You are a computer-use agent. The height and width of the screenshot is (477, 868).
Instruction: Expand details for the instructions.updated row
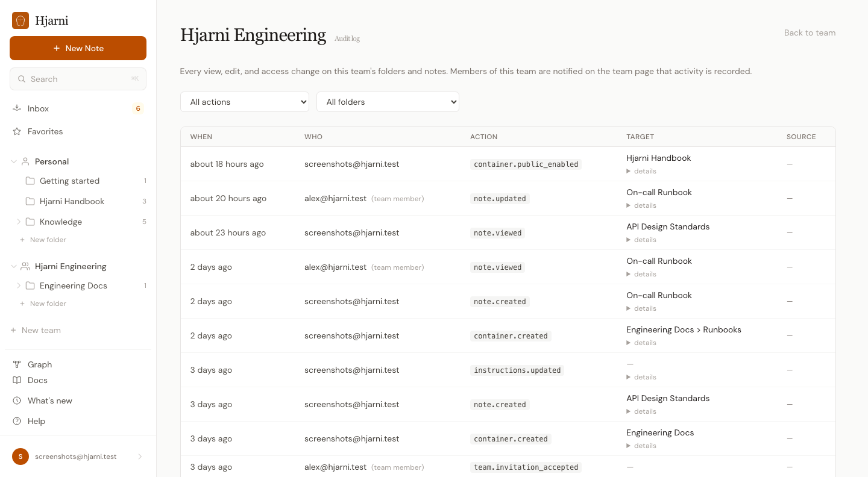tap(641, 377)
